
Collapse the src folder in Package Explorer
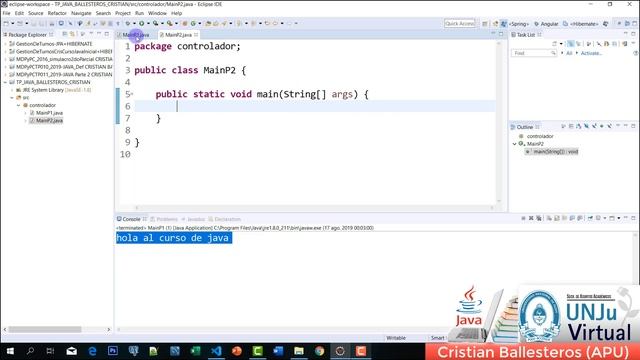pos(12,98)
